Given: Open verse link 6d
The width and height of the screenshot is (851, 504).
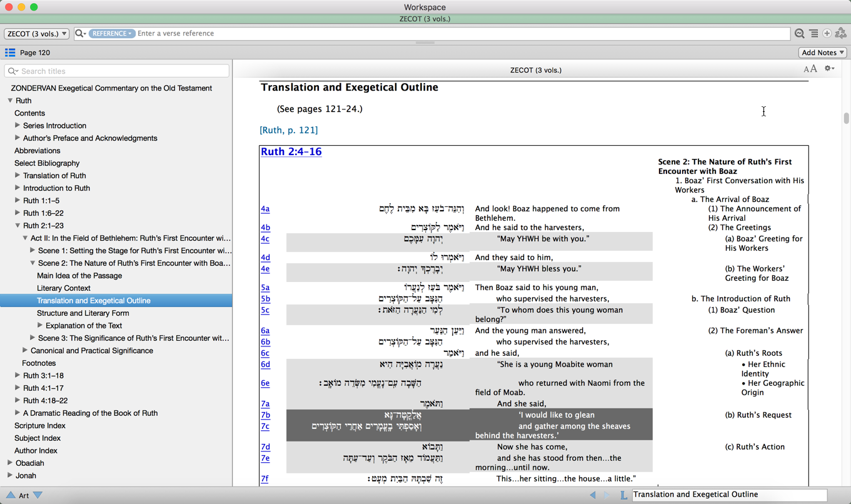Looking at the screenshot, I should [x=265, y=365].
